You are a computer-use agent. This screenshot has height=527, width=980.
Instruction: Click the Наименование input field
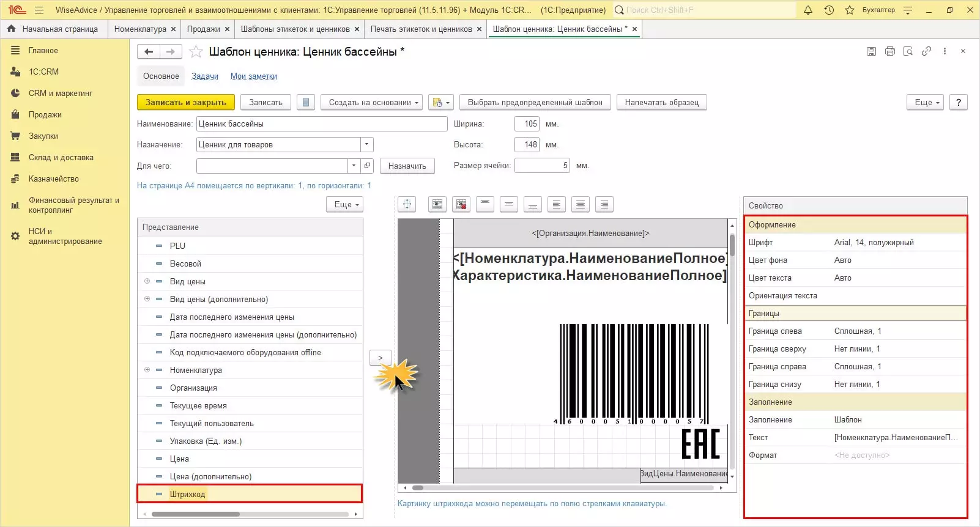(322, 124)
